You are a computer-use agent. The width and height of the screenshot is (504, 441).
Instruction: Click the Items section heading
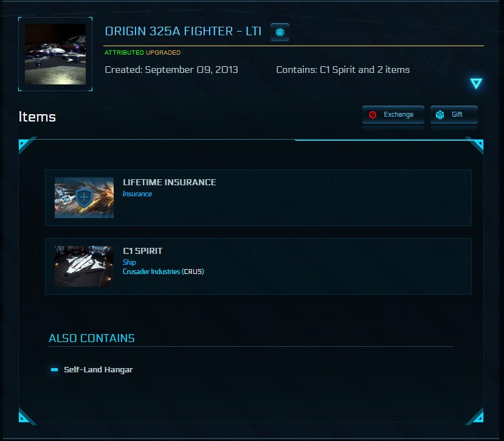point(37,117)
